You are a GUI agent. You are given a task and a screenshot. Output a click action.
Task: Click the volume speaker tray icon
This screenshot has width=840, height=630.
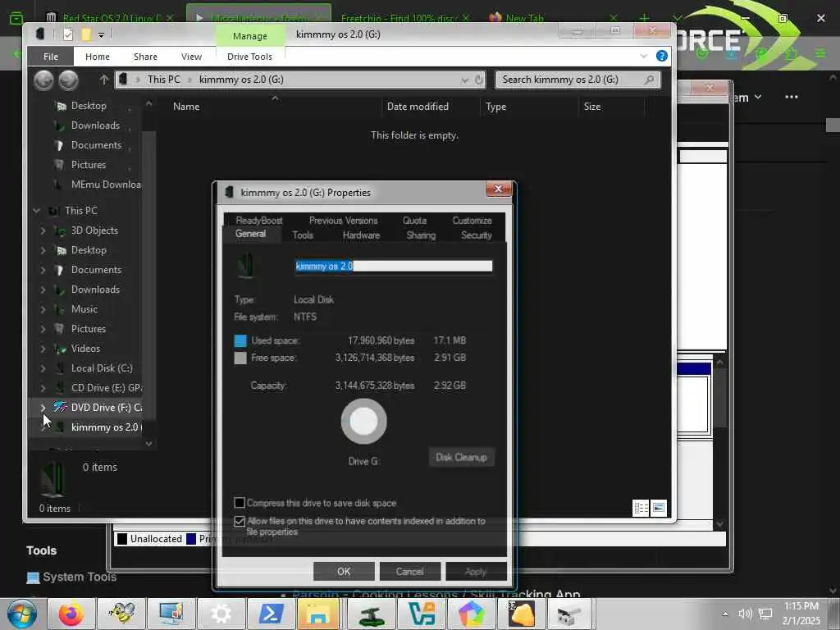point(745,614)
